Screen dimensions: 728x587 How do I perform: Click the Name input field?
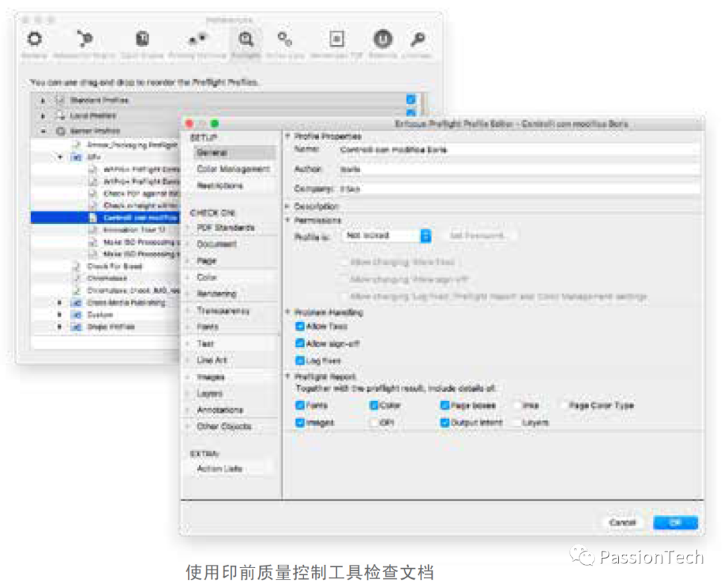(518, 150)
